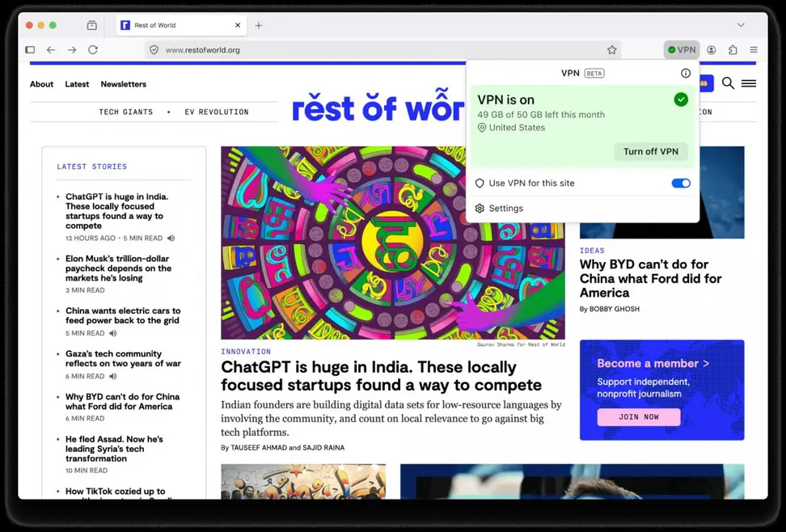Click the Innovation category label
The width and height of the screenshot is (786, 532).
tap(246, 352)
